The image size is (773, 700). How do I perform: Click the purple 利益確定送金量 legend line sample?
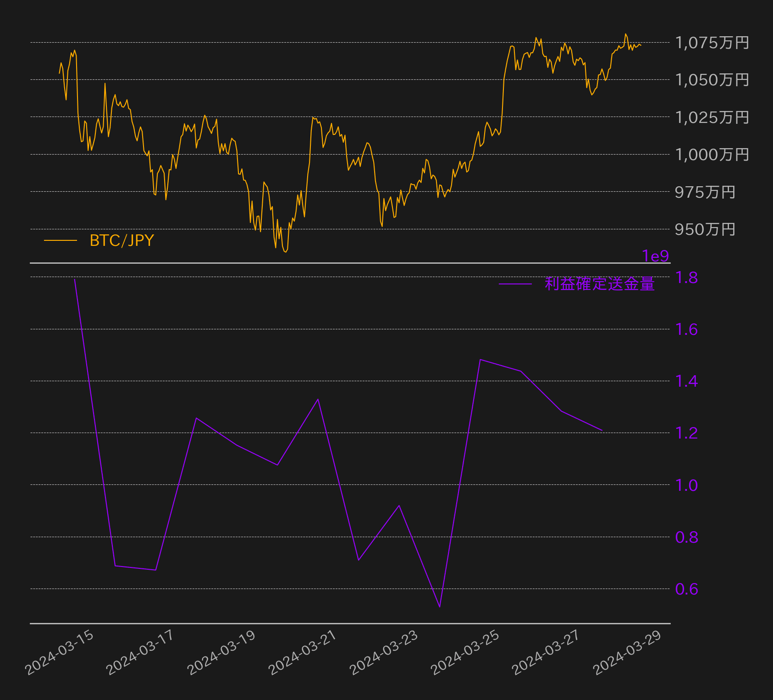point(515,284)
